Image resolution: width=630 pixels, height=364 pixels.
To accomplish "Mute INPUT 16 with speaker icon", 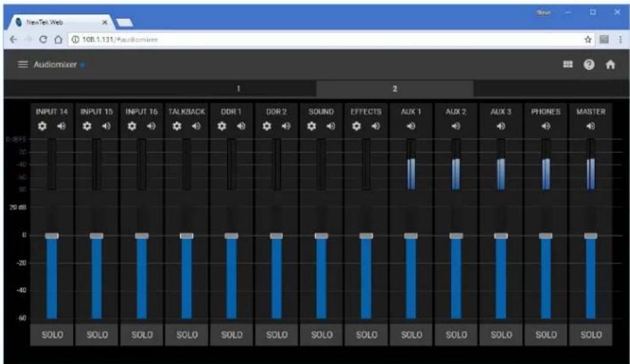I will tap(151, 126).
